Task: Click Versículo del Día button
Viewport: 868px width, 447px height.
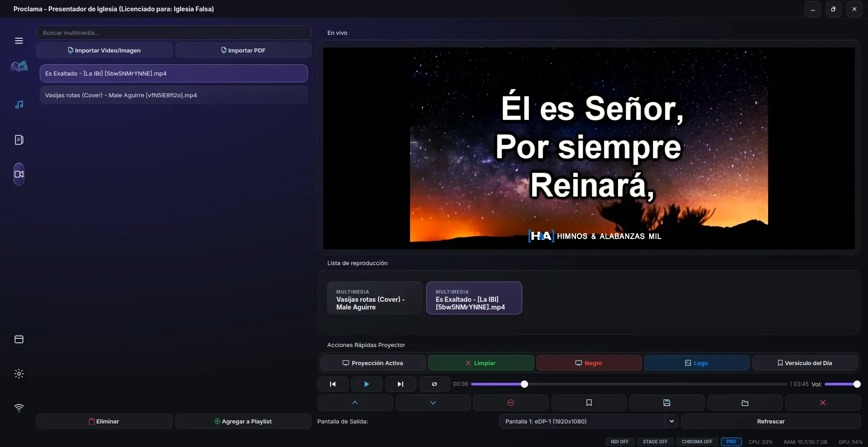Action: point(805,363)
